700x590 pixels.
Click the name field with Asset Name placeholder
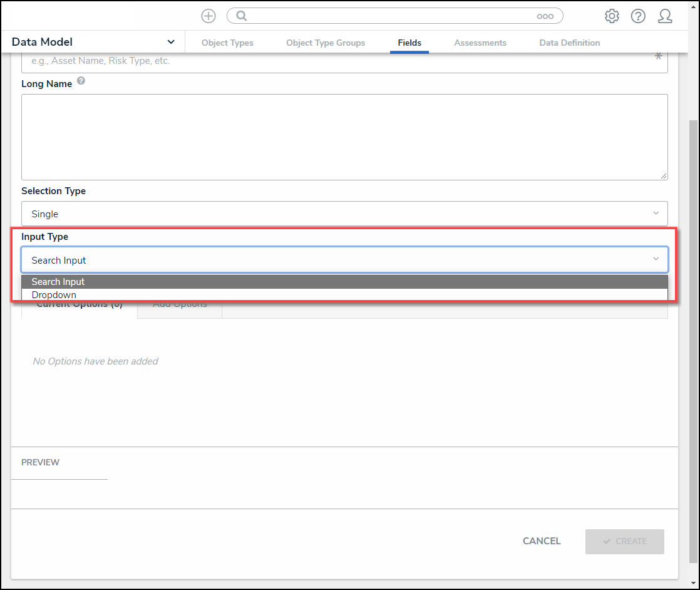point(344,62)
